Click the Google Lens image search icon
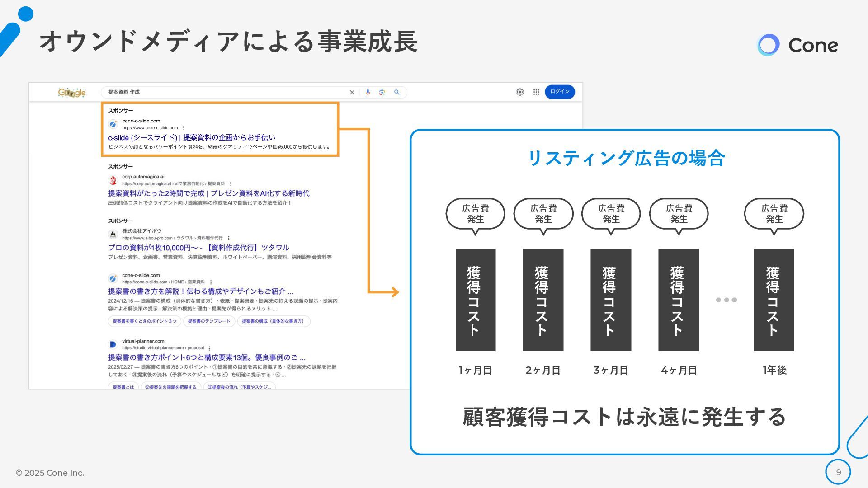This screenshot has height=488, width=868. 382,92
